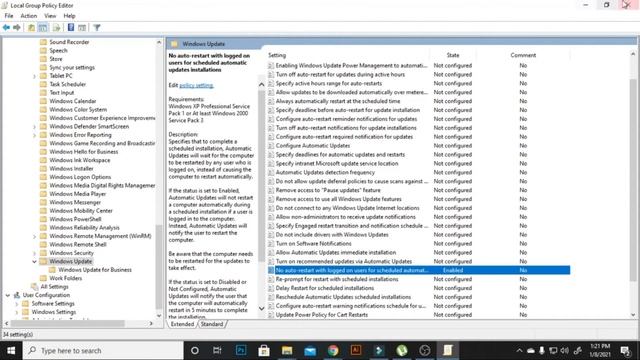Image resolution: width=640 pixels, height=360 pixels.
Task: Click the Forward arrow toolbar icon
Action: point(17,27)
